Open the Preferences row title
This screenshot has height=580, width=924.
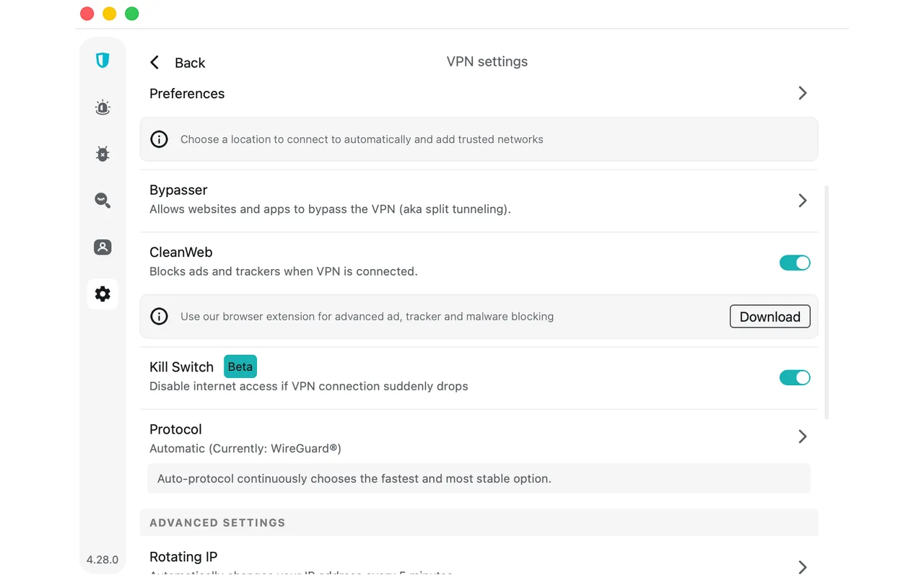click(x=187, y=94)
